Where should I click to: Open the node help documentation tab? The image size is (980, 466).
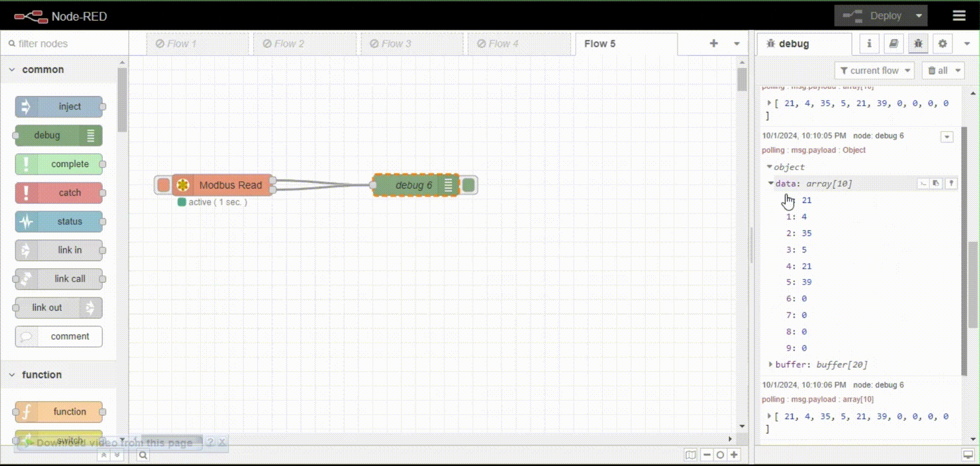click(894, 43)
